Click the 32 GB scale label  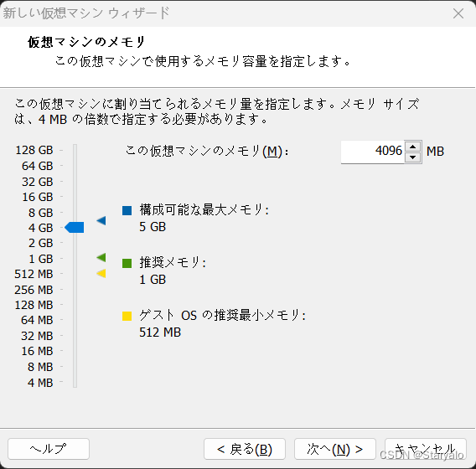tap(38, 182)
